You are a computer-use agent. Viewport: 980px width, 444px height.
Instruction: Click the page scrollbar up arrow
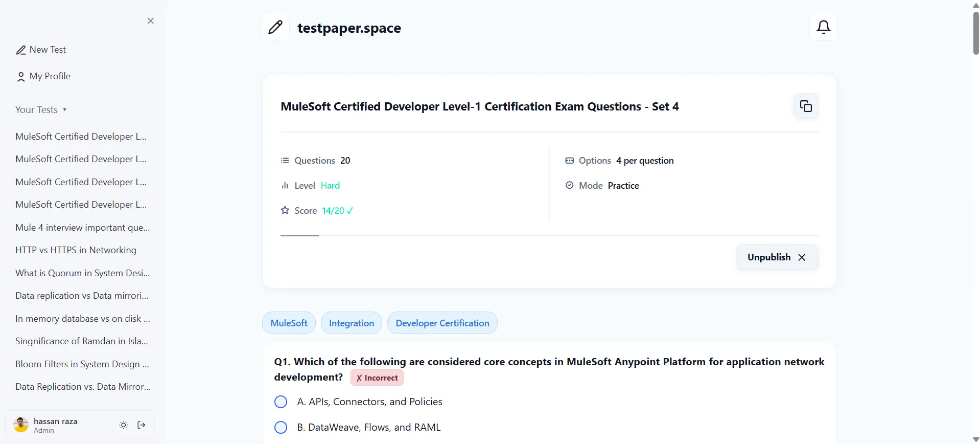click(x=975, y=5)
